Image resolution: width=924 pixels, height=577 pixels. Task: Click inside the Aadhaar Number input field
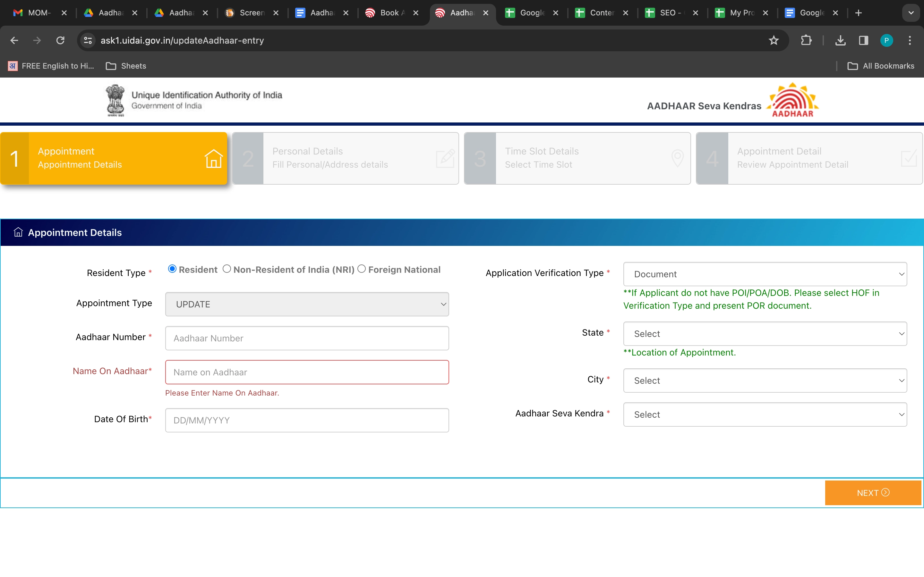coord(307,338)
